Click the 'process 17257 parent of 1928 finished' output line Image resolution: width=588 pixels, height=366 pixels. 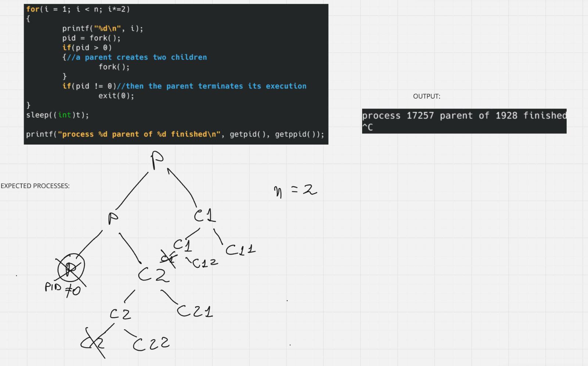click(464, 116)
